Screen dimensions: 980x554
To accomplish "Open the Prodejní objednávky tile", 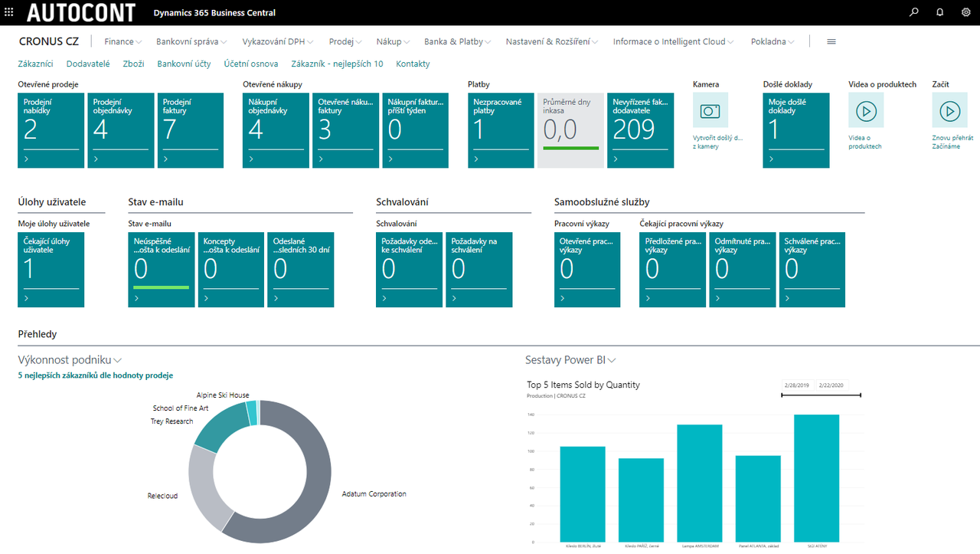I will point(120,130).
